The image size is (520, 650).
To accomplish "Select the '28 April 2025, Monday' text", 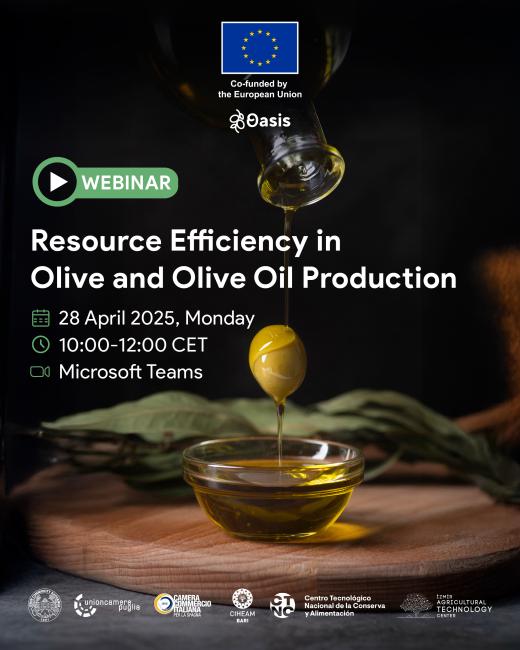I will [x=156, y=318].
